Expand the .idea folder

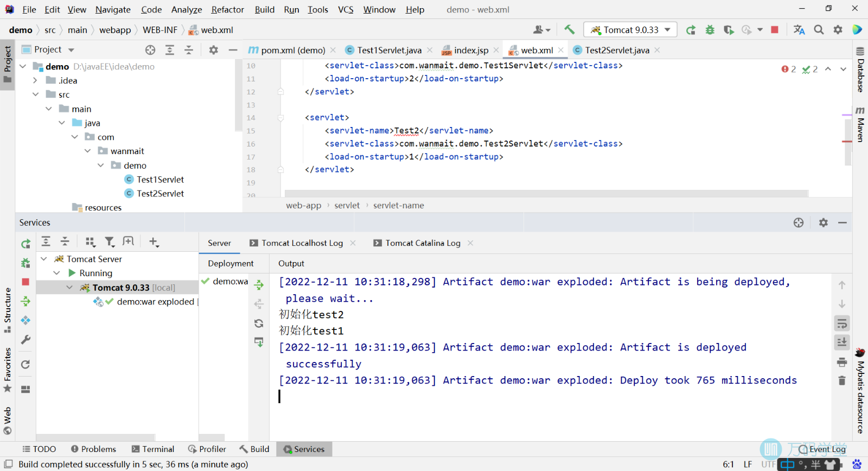(x=35, y=80)
